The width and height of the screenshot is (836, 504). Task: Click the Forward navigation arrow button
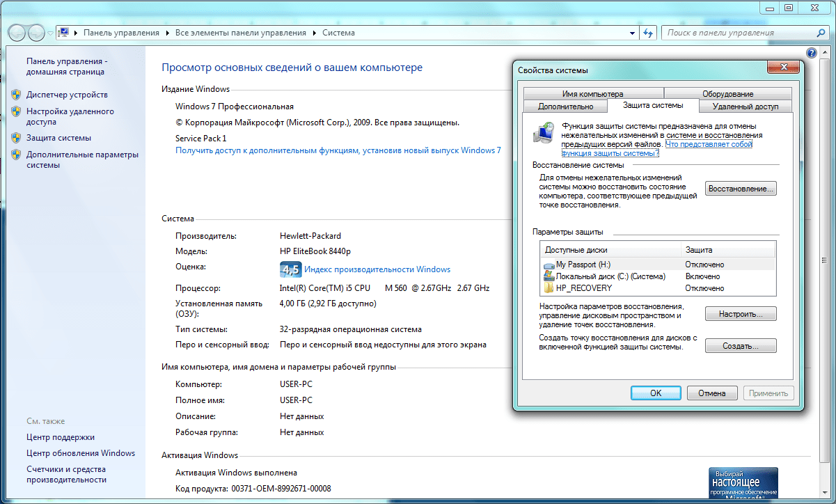coord(36,33)
